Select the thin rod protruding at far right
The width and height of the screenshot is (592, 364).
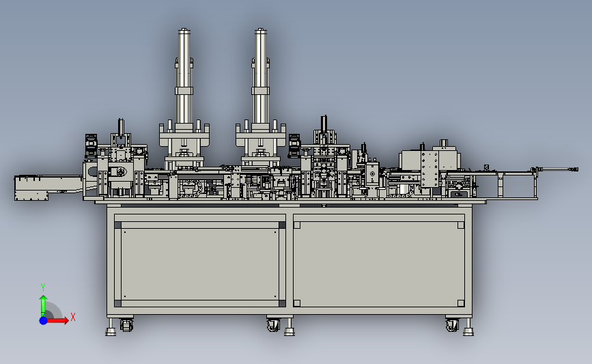(x=556, y=169)
